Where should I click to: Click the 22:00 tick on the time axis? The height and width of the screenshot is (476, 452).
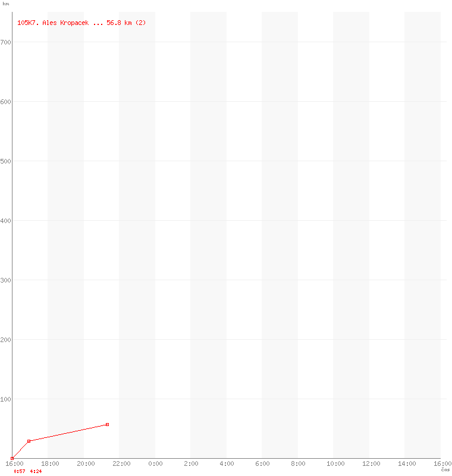pos(121,464)
